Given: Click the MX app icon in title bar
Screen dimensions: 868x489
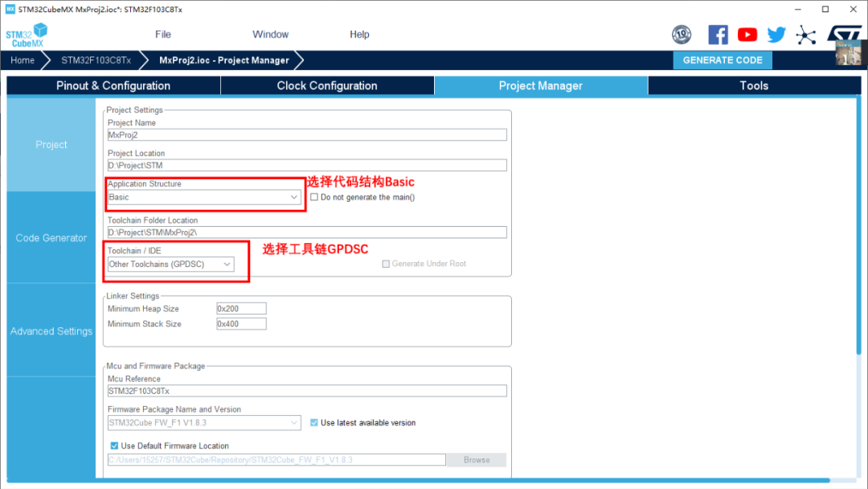Looking at the screenshot, I should 10,9.
